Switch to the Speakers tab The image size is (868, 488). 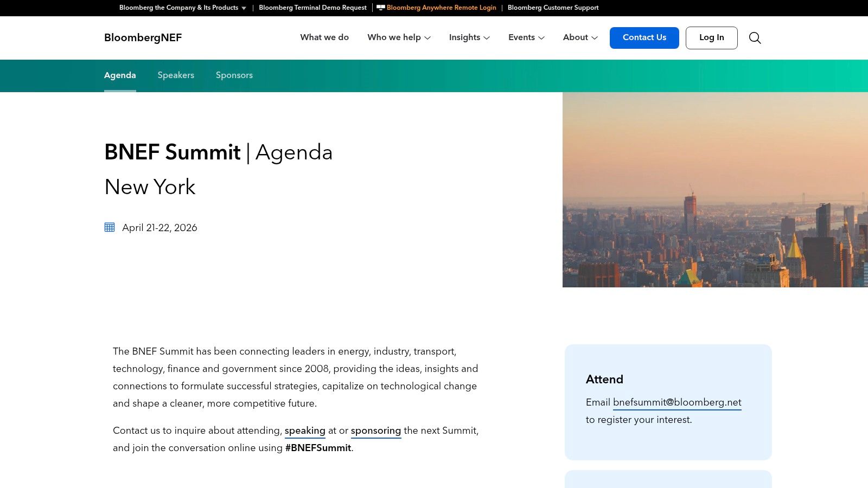pyautogui.click(x=176, y=75)
